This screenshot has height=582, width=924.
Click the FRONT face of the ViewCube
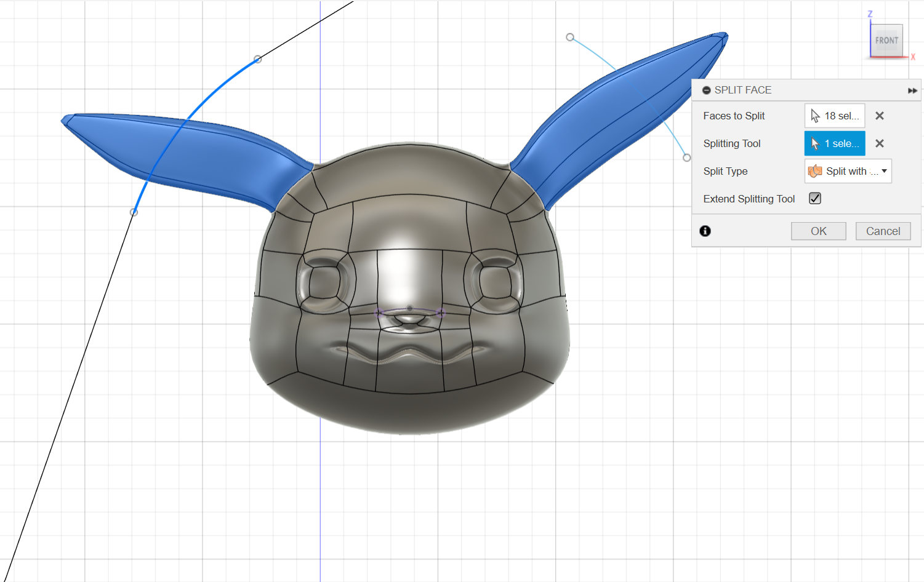(887, 41)
